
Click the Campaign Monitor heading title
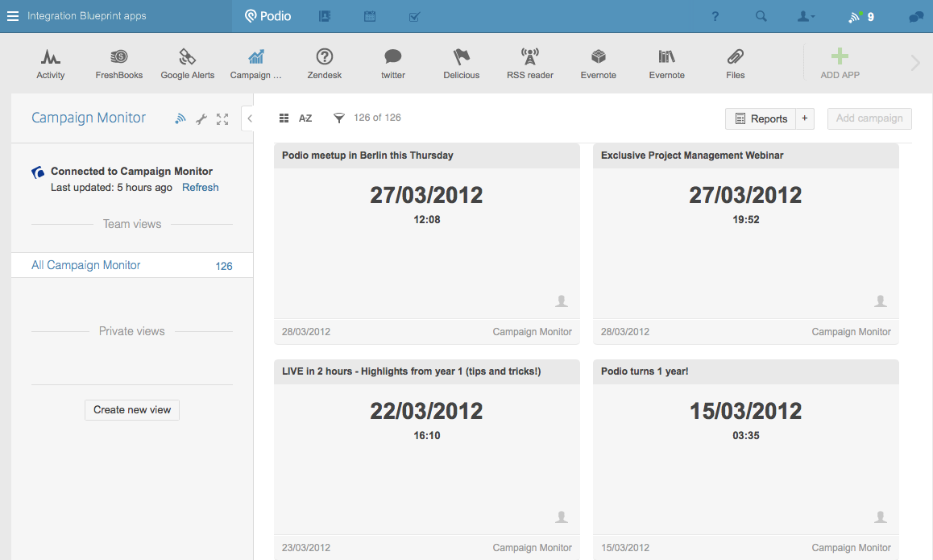88,118
